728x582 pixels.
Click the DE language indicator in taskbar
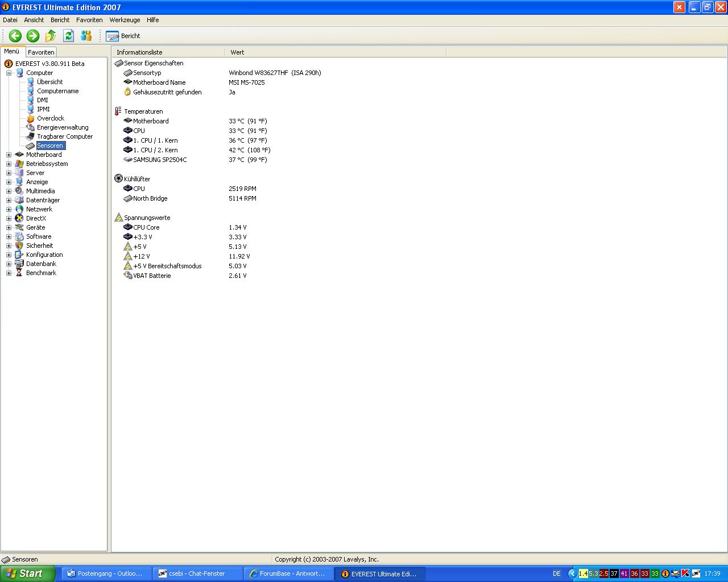click(x=557, y=573)
